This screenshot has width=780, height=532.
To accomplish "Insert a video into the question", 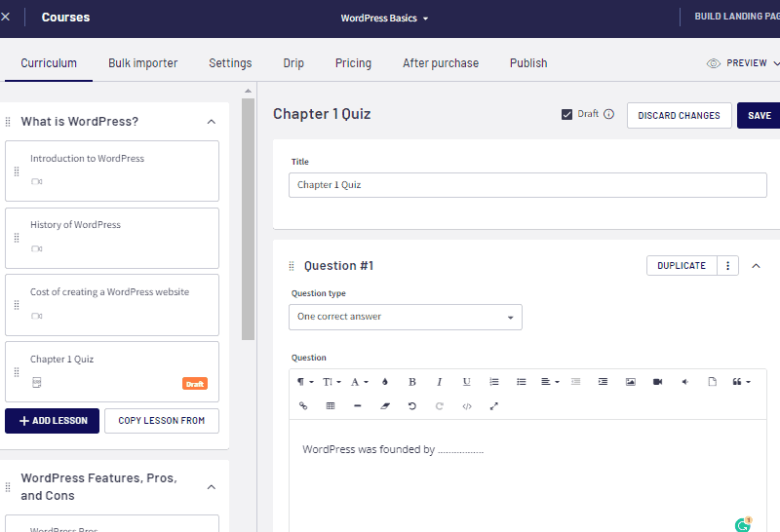I will click(657, 382).
